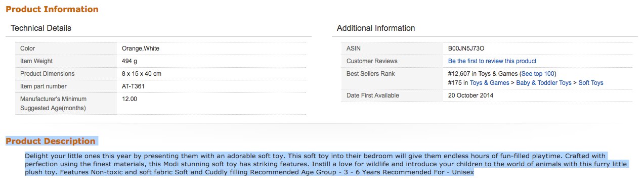
Task: Click the #12,607 rank text
Action: pos(459,74)
